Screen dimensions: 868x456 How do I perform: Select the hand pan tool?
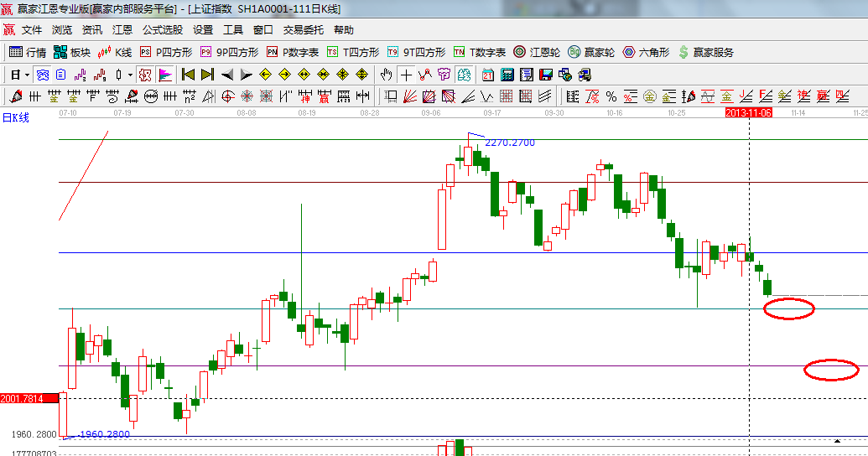pos(387,75)
